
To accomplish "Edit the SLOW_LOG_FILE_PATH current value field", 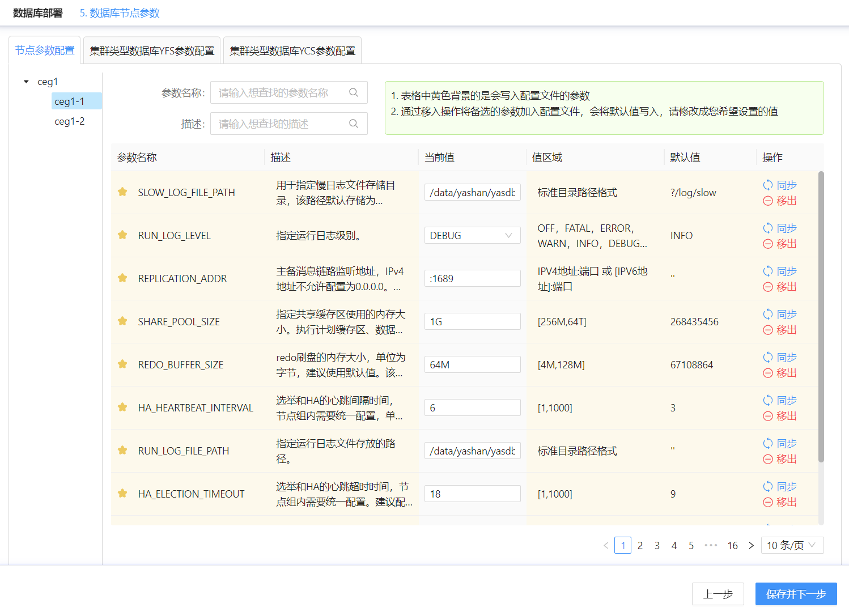I will tap(472, 192).
